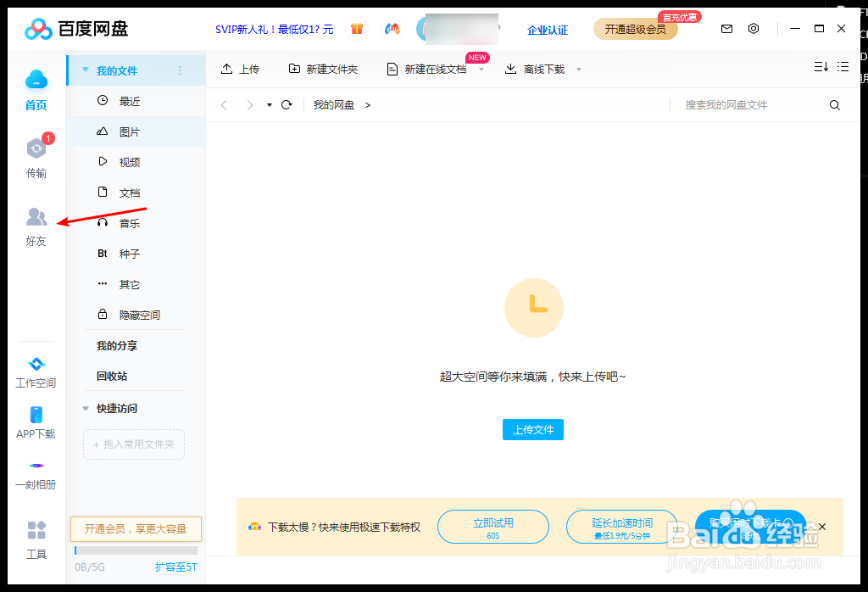Click the 上传文件 upload button
Image resolution: width=868 pixels, height=592 pixels.
click(x=532, y=429)
